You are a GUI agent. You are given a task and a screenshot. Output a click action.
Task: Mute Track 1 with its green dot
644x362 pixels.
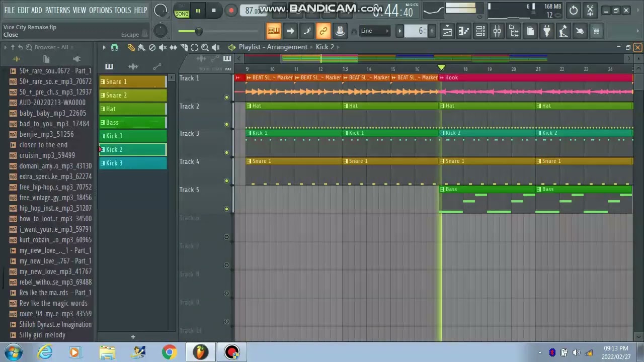[x=226, y=97]
